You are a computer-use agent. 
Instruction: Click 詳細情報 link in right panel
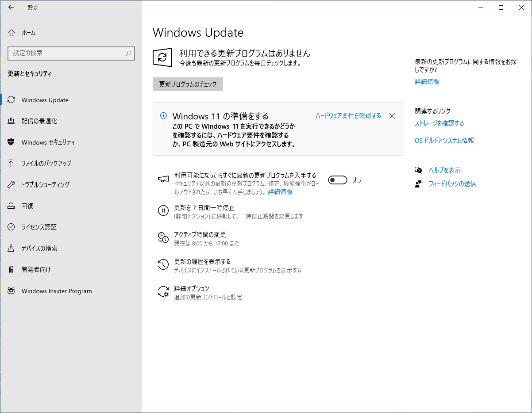(427, 82)
